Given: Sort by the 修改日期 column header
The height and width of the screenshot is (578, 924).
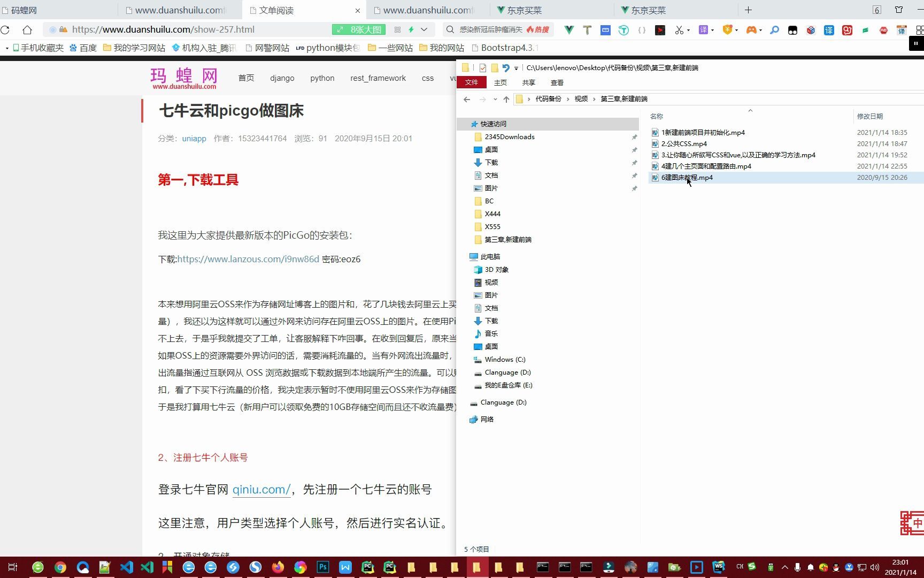Looking at the screenshot, I should click(869, 116).
